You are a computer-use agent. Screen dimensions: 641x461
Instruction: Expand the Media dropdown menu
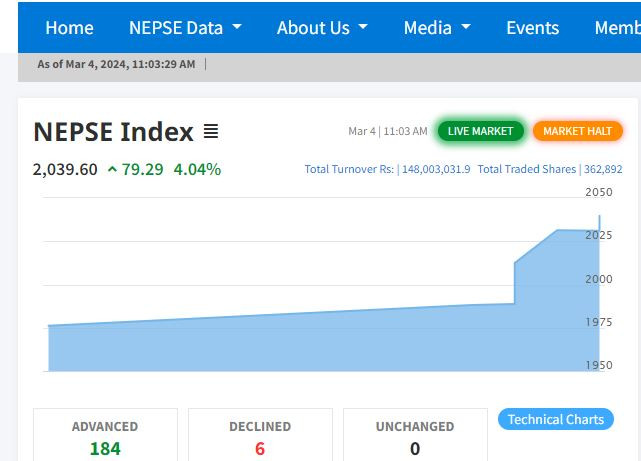pos(437,28)
